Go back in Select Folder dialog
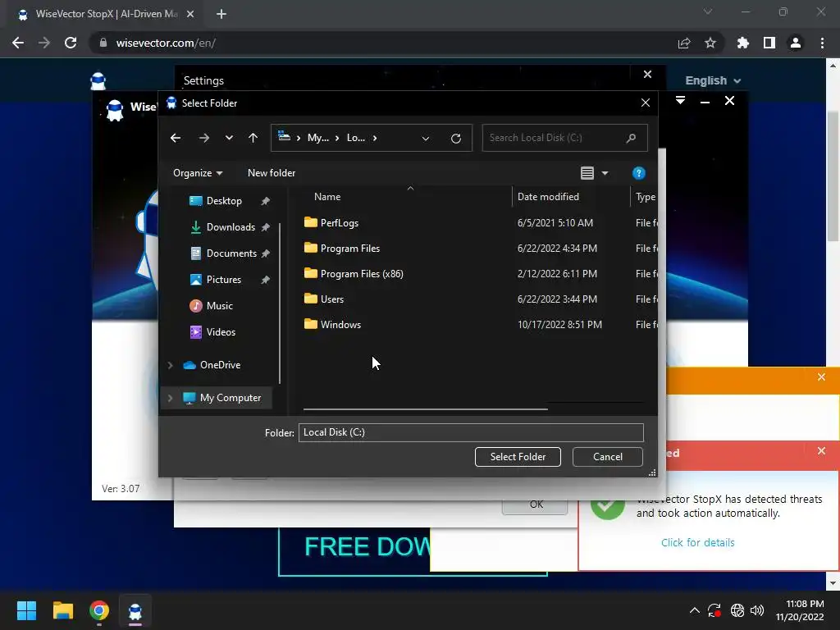 point(176,138)
